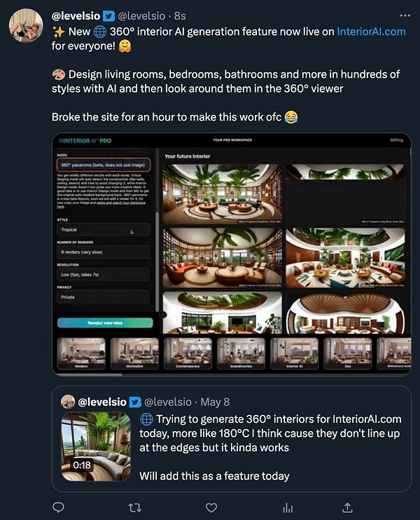Image resolution: width=420 pixels, height=520 pixels.
Task: Open the Low resolution dropdown
Action: tap(104, 275)
